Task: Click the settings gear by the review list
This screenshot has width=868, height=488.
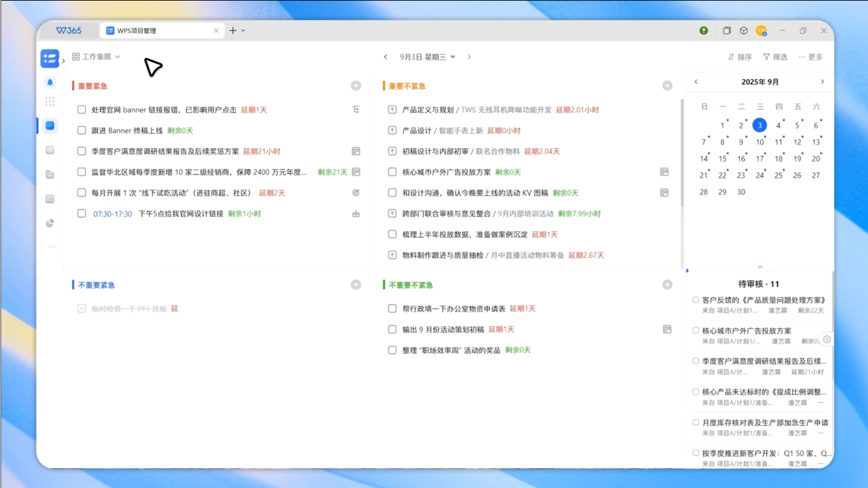Action: point(827,339)
